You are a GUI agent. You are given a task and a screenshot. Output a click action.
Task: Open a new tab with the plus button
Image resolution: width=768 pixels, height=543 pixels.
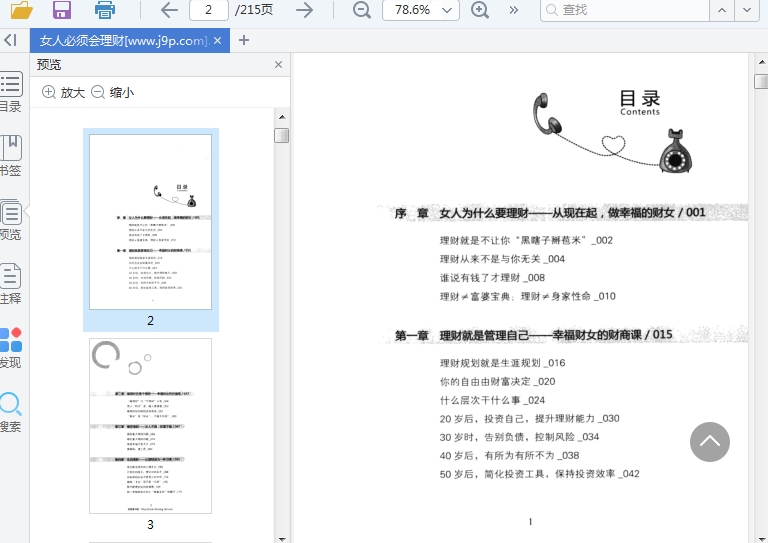(244, 40)
